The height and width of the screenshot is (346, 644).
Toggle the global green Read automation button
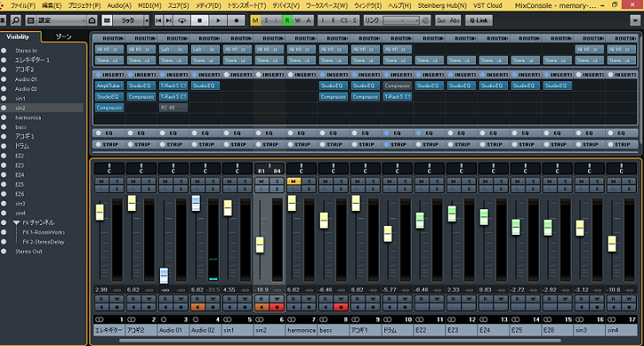287,20
